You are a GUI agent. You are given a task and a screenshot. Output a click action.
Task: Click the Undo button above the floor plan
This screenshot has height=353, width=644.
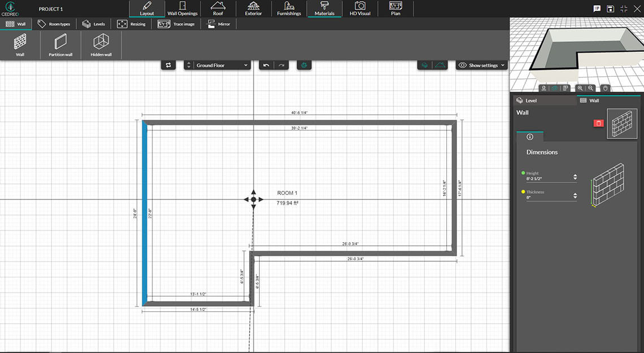[266, 65]
